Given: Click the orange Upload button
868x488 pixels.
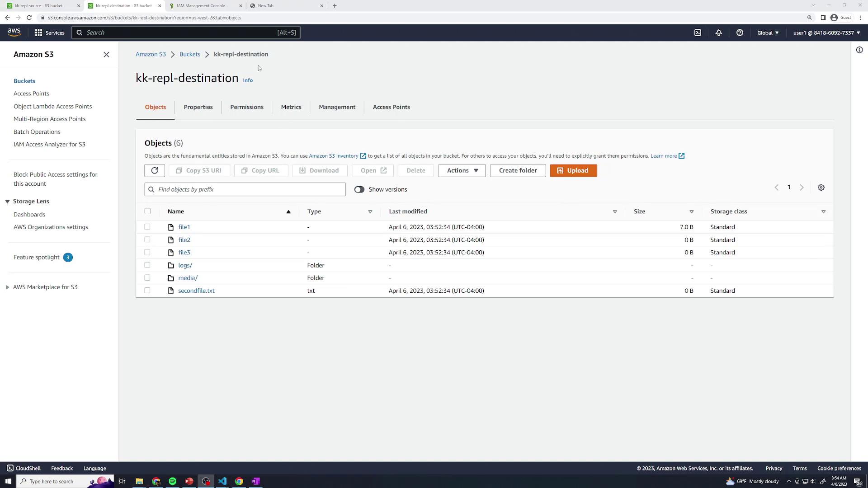Looking at the screenshot, I should point(573,170).
